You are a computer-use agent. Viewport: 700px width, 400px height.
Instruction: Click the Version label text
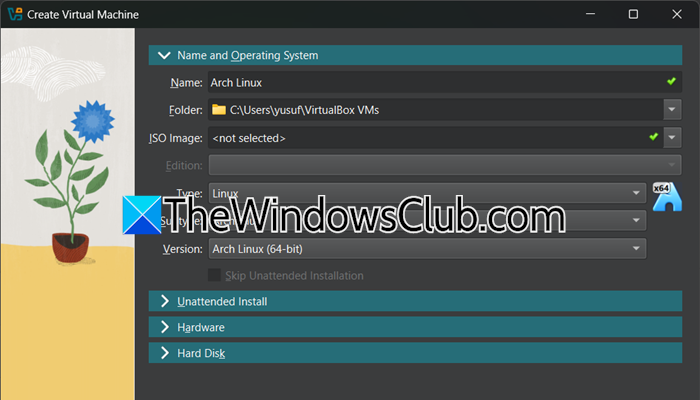coord(183,249)
